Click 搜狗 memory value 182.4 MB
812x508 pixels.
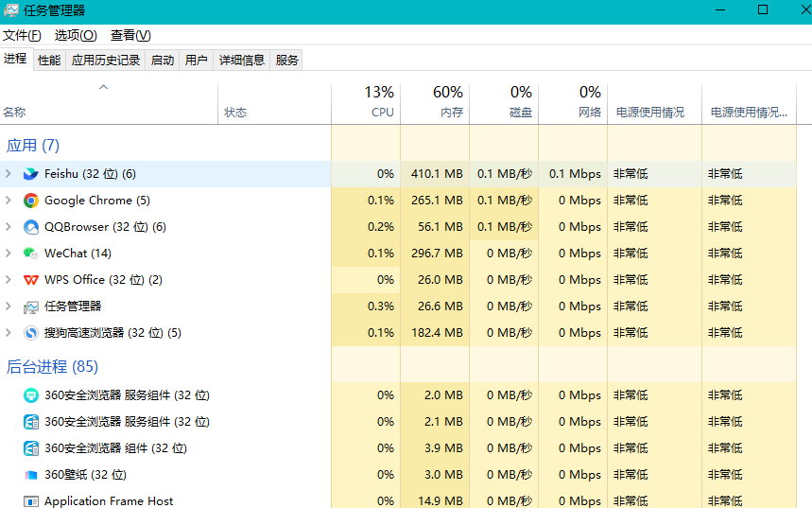coord(437,332)
